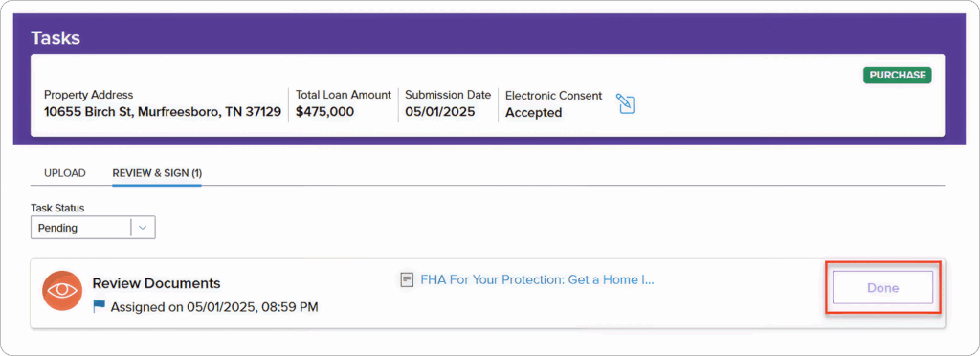
Task: Click the Tasks page heading
Action: (56, 38)
